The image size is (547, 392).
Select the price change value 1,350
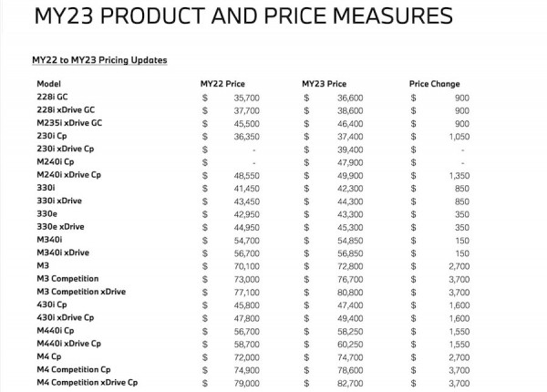coord(457,174)
